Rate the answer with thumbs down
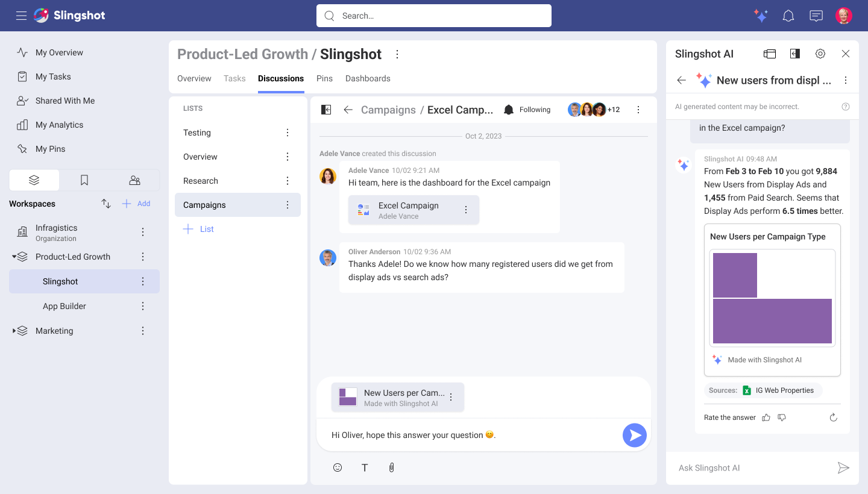 (x=782, y=417)
